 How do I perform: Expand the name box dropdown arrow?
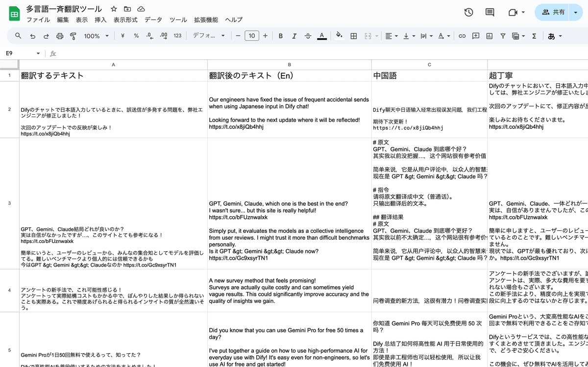(x=38, y=53)
